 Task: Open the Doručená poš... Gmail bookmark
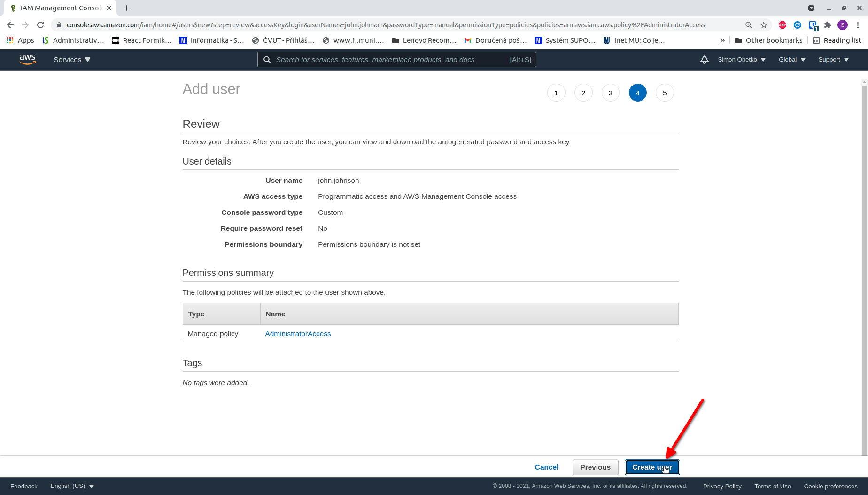pos(496,40)
